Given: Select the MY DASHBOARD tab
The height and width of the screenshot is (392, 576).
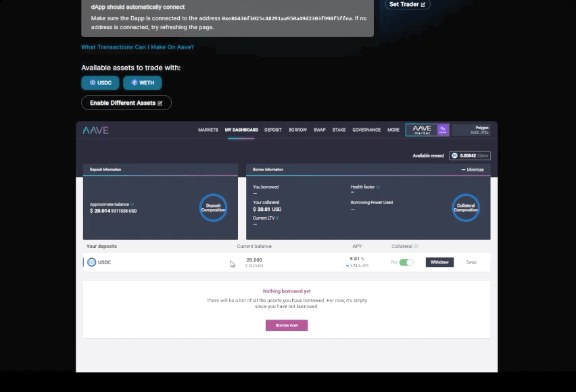Looking at the screenshot, I should click(241, 130).
